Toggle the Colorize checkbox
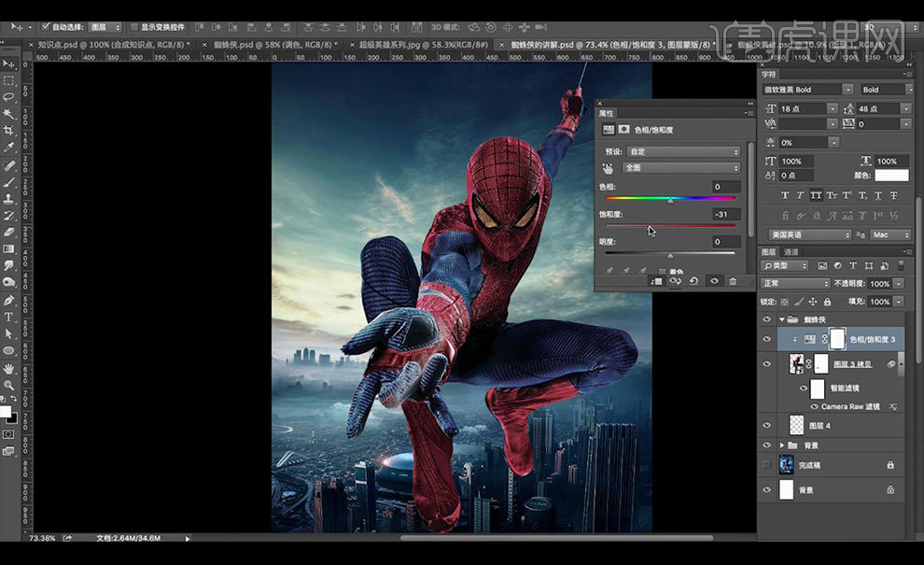Screen dimensions: 924x565 click(x=663, y=272)
